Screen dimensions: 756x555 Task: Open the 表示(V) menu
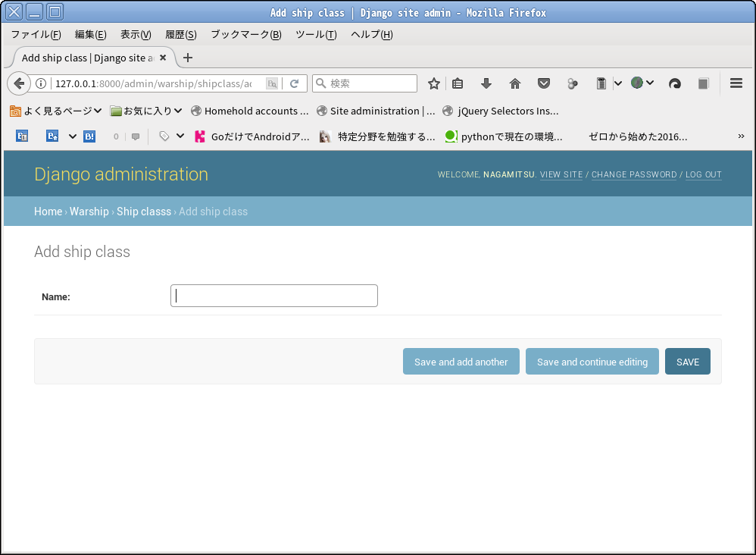[136, 34]
